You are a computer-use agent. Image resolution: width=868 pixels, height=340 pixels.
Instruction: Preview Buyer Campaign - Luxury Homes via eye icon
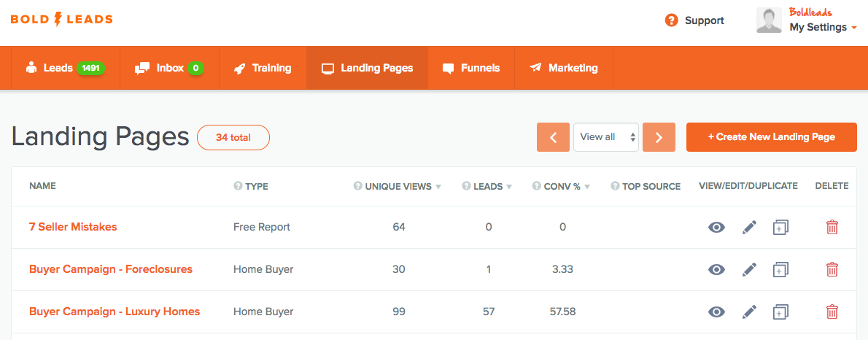716,312
